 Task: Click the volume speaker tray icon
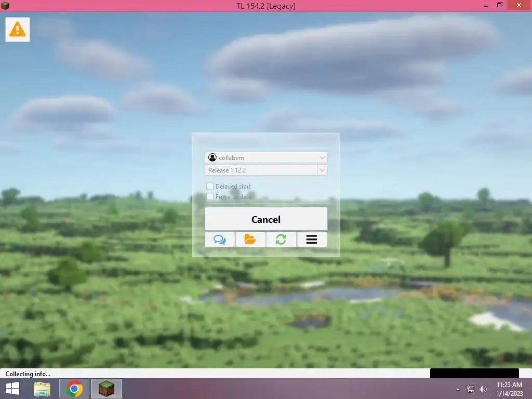[483, 389]
